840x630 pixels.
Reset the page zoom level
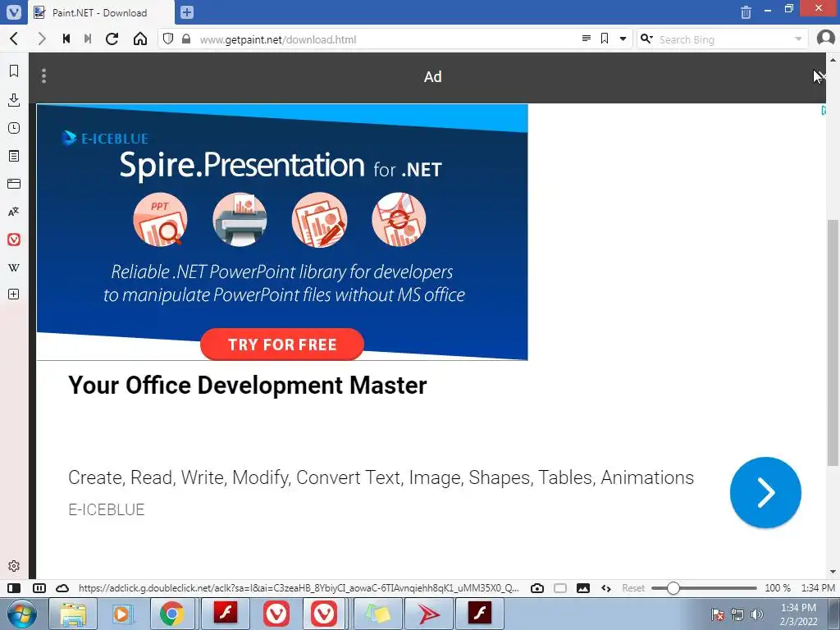[633, 588]
